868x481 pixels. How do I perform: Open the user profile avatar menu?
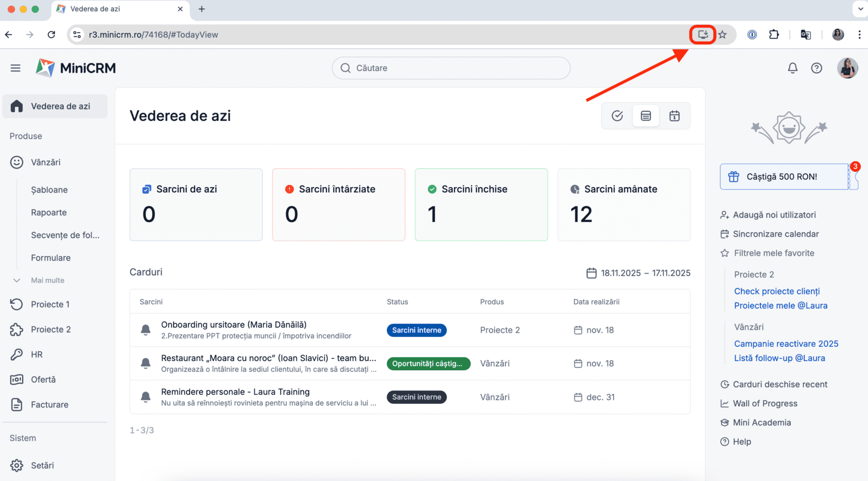click(x=847, y=68)
